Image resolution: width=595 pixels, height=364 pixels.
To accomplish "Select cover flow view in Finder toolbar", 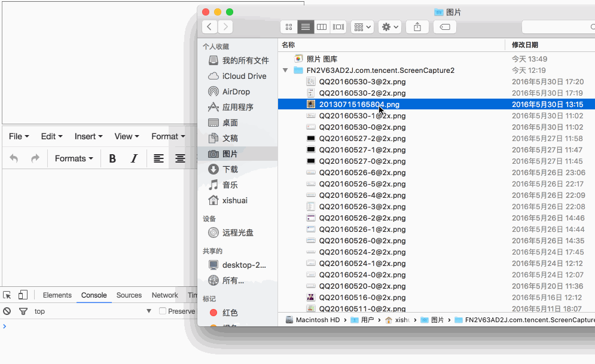I will (337, 27).
